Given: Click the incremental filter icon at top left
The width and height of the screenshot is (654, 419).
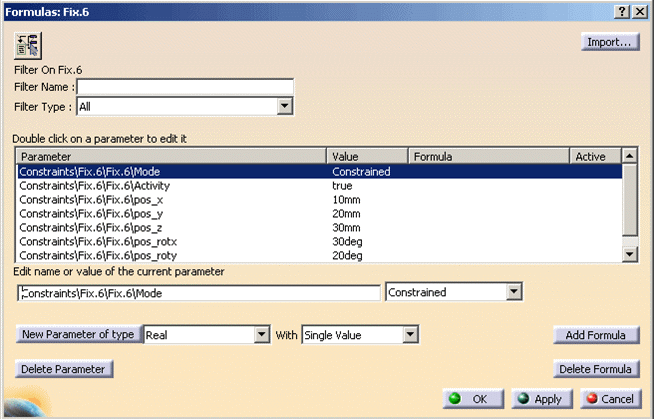Looking at the screenshot, I should [x=27, y=44].
